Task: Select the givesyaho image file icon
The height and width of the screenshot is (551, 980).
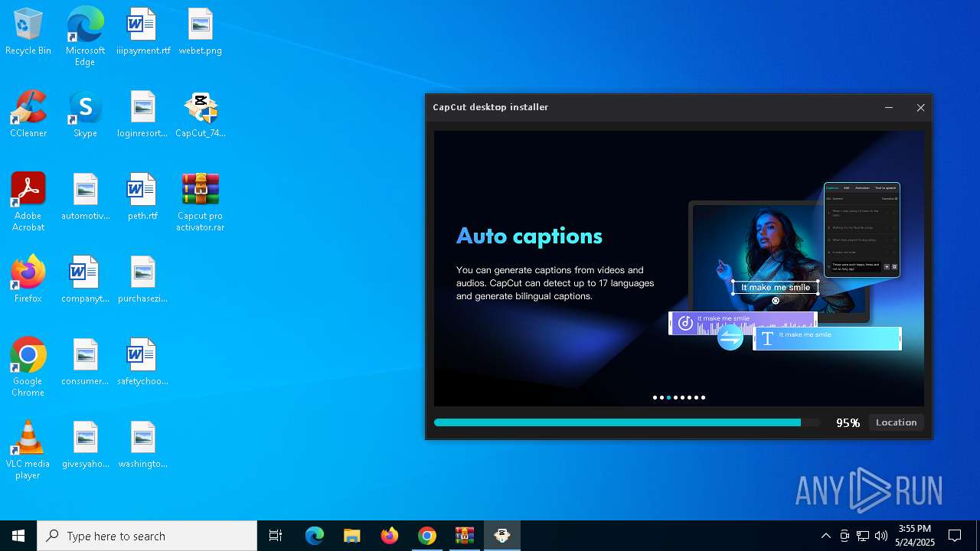Action: pyautogui.click(x=85, y=445)
